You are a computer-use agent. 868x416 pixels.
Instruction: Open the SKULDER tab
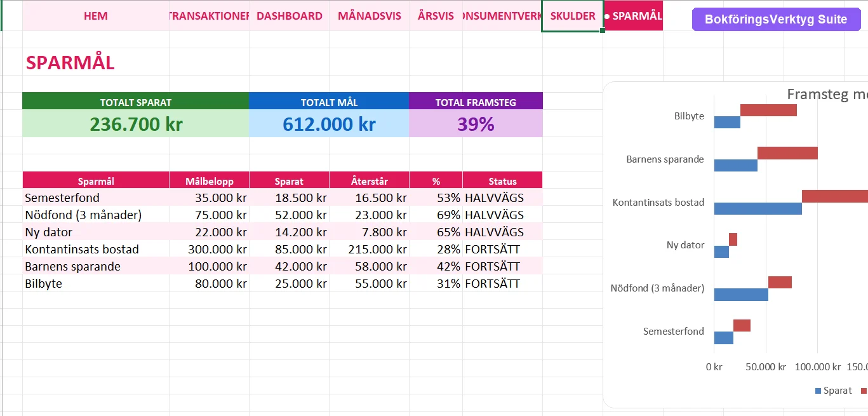coord(573,16)
